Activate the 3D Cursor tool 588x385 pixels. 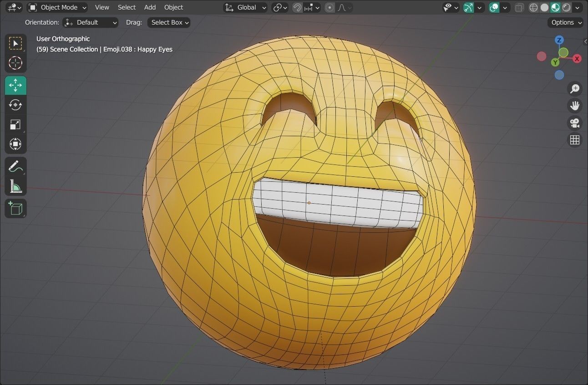pos(15,63)
